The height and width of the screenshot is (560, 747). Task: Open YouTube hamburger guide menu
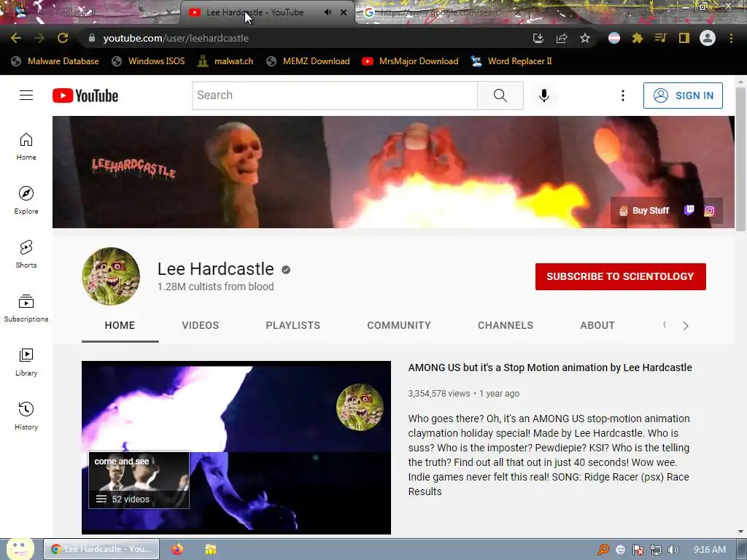click(26, 96)
